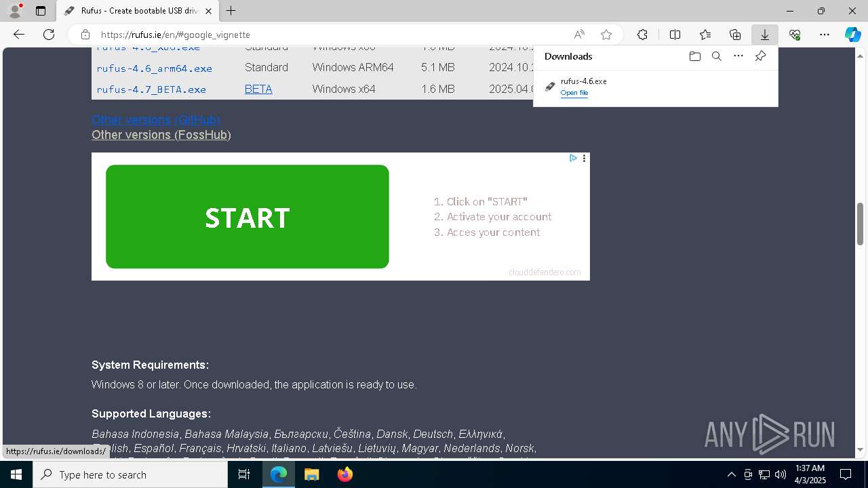Open File Explorer from taskbar
868x488 pixels.
click(x=311, y=474)
